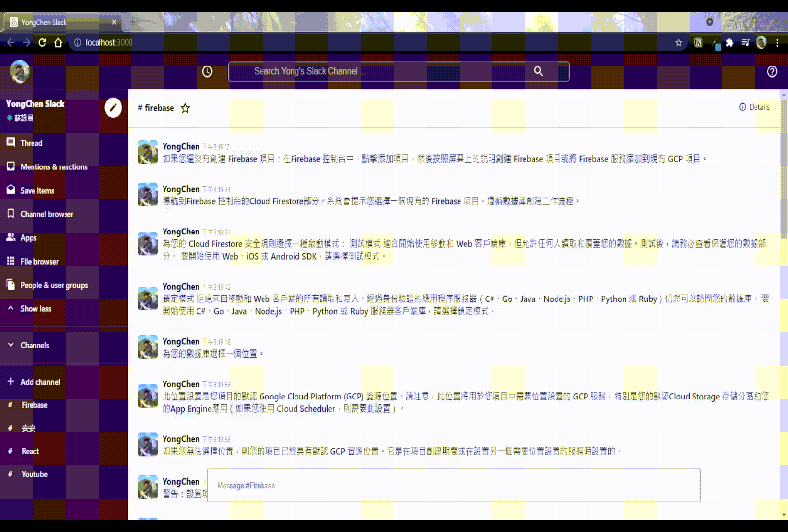Open the browser three-dot menu

(x=777, y=43)
